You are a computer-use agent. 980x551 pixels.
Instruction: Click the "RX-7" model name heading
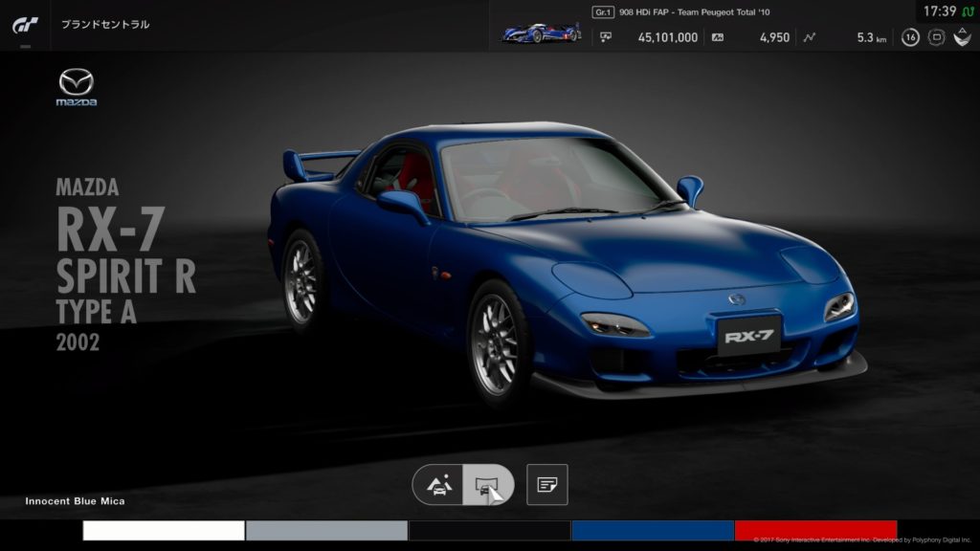[111, 229]
